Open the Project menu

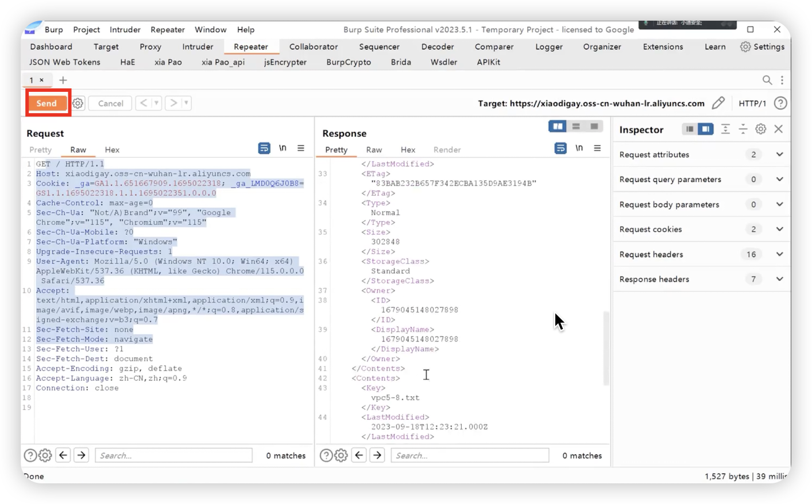[x=86, y=29]
